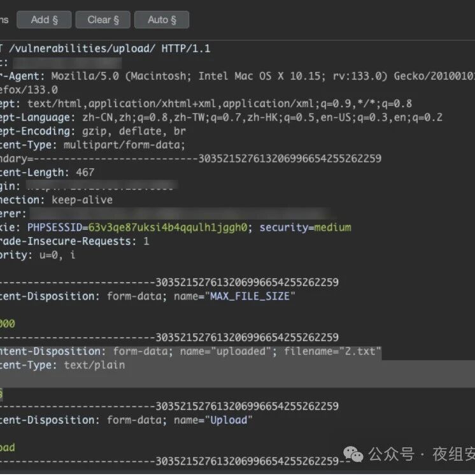Click the Firefox/133.0 user agent continuation

tap(29, 90)
